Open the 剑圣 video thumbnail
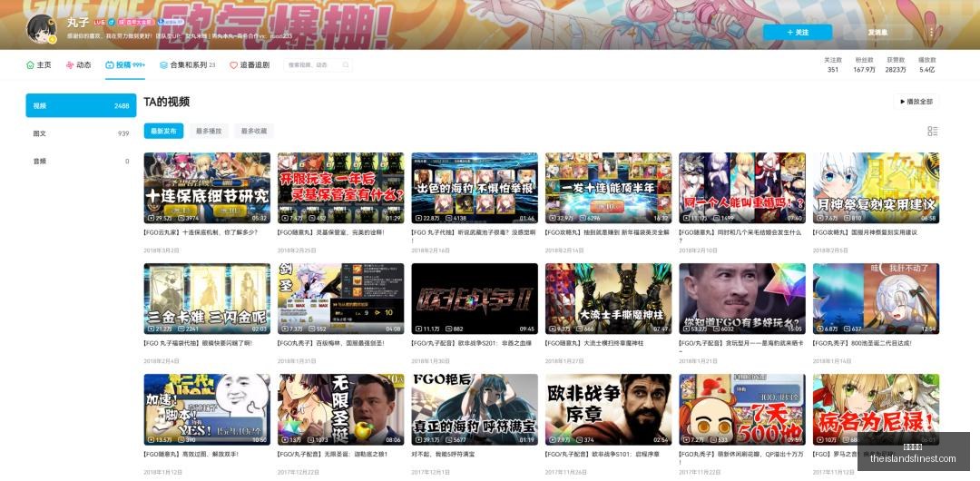Image resolution: width=980 pixels, height=481 pixels. pyautogui.click(x=340, y=299)
